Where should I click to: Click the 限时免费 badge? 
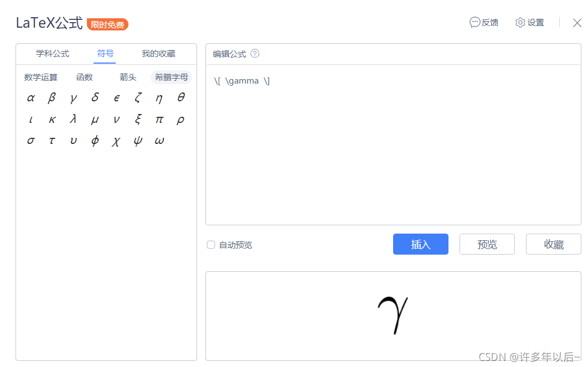coord(107,24)
